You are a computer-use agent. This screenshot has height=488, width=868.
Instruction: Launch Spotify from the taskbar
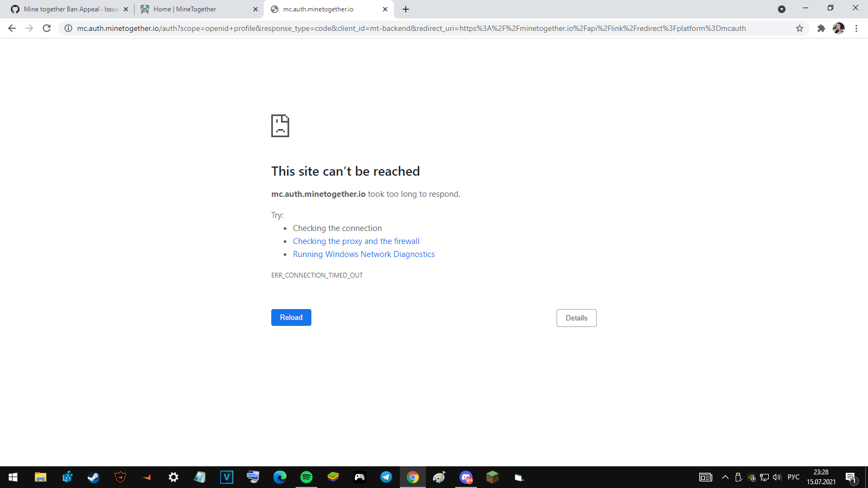point(306,477)
